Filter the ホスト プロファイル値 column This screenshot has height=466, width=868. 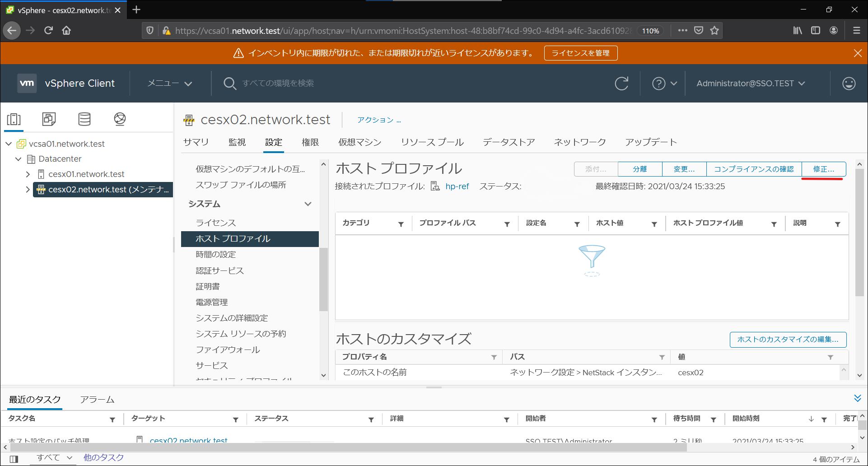(774, 224)
